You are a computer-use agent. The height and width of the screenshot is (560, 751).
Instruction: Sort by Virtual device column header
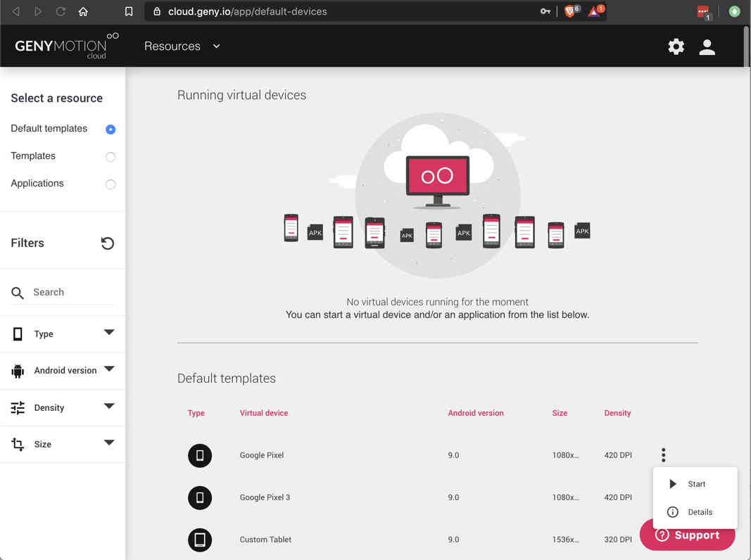coord(264,413)
